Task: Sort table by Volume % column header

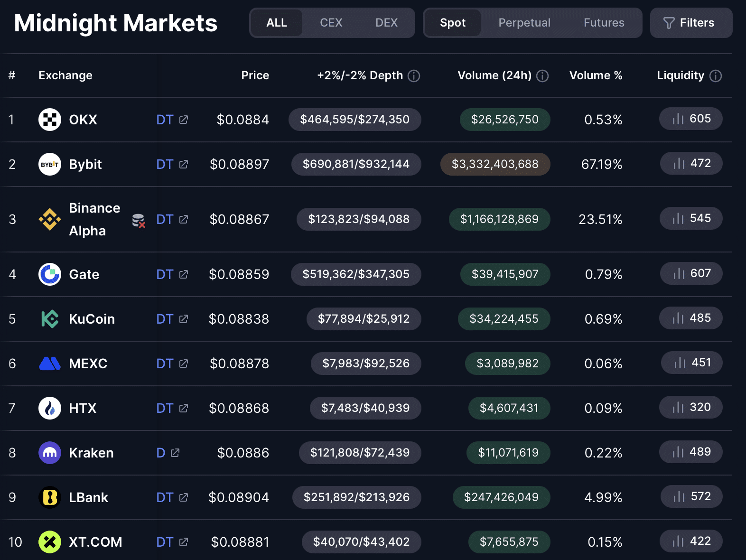Action: [596, 75]
